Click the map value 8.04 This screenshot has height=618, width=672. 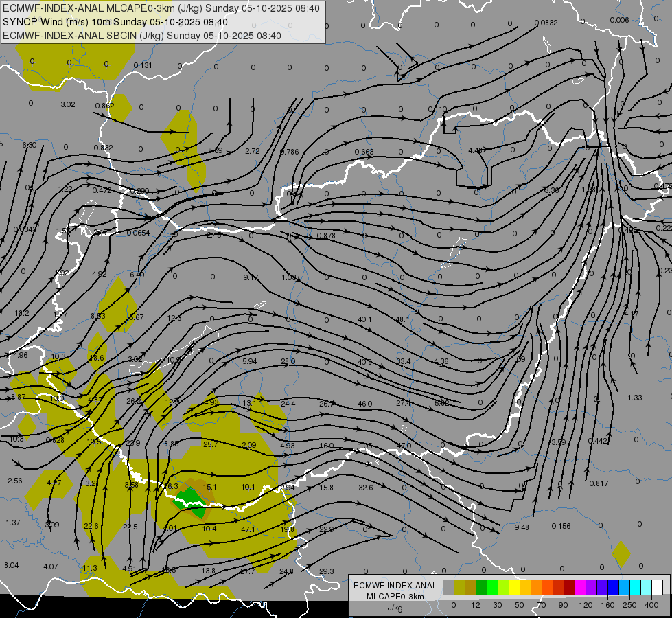(12, 566)
